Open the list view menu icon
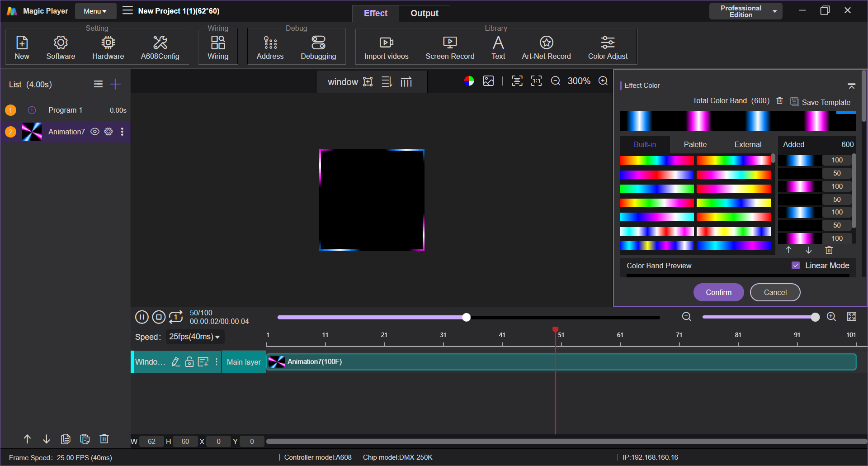The height and width of the screenshot is (466, 868). pyautogui.click(x=98, y=84)
